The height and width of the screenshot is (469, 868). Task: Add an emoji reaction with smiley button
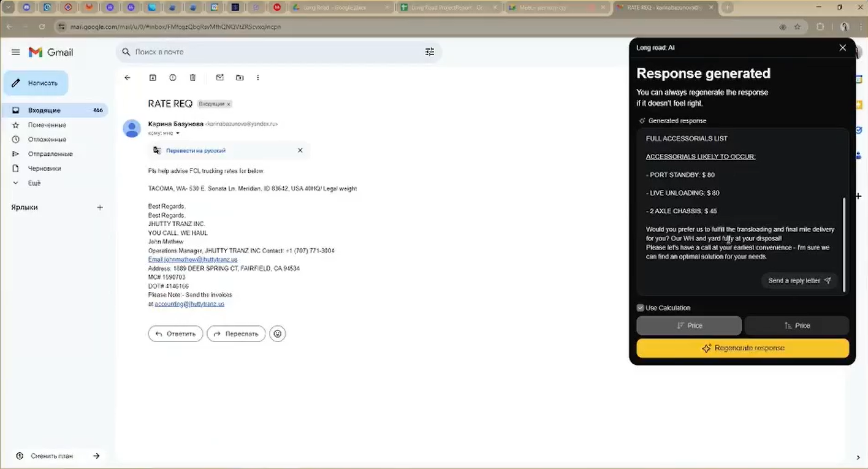pos(278,334)
